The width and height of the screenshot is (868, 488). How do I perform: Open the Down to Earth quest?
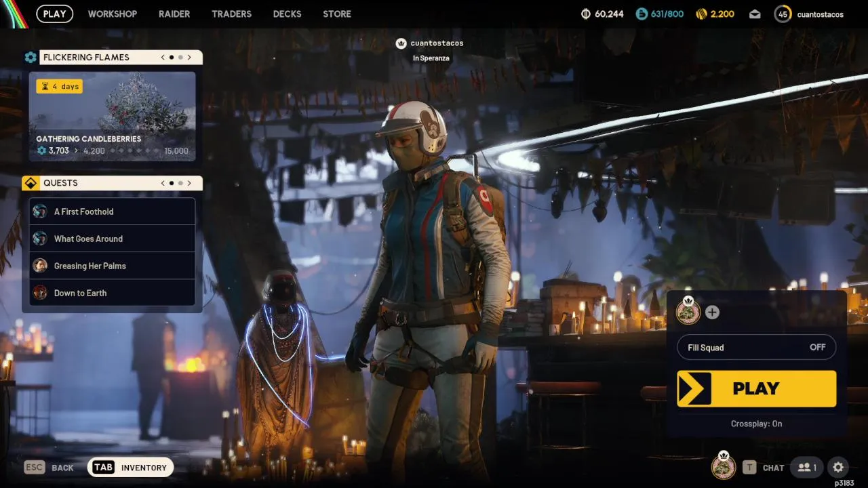pos(112,293)
